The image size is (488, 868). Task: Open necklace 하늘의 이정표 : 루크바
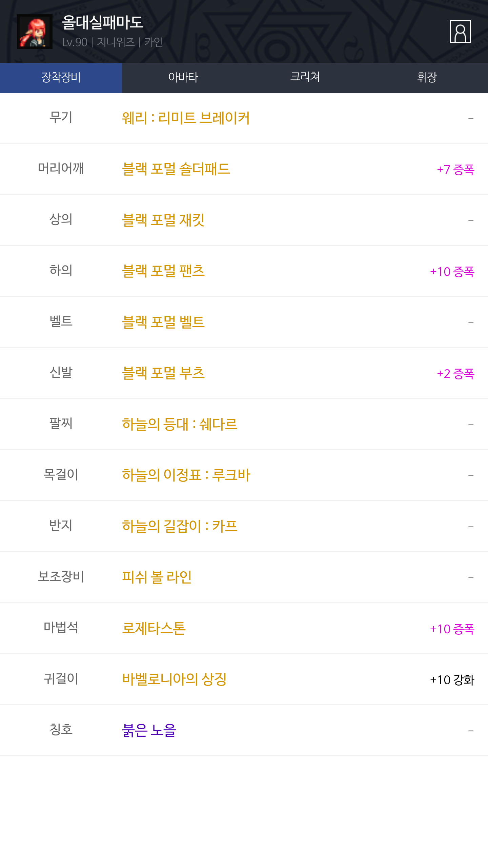(x=186, y=475)
